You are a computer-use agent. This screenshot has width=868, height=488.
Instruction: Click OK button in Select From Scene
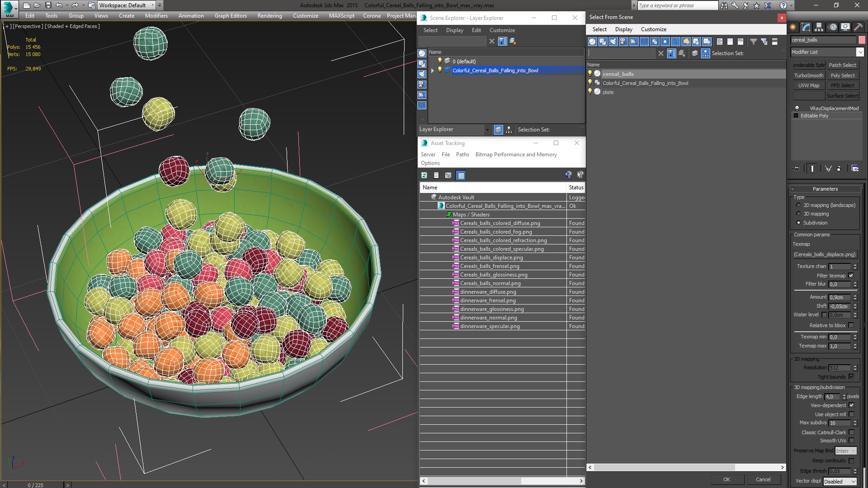(x=726, y=479)
